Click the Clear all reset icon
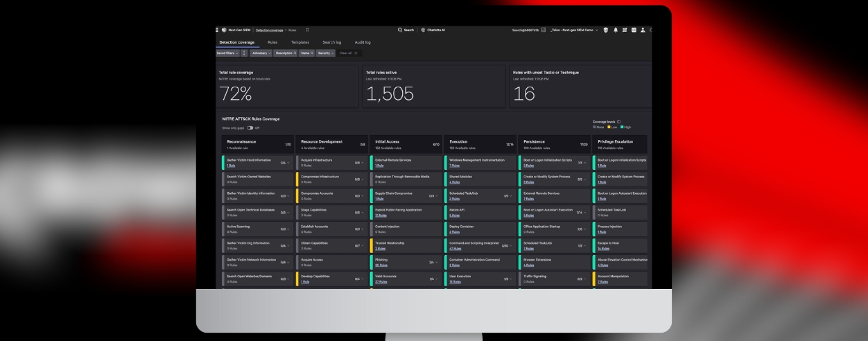The image size is (868, 341). [356, 53]
